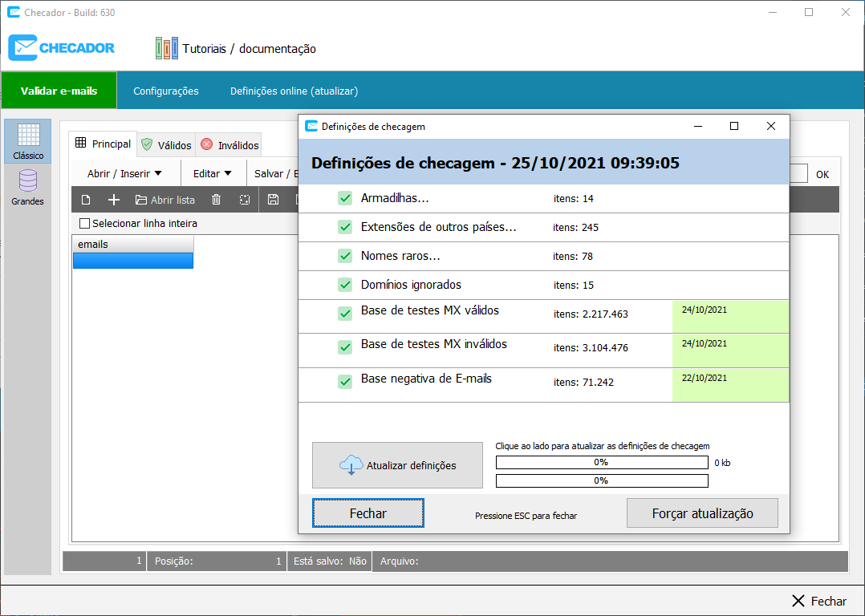
Task: Click Abrir lista folder button
Action: pyautogui.click(x=165, y=200)
